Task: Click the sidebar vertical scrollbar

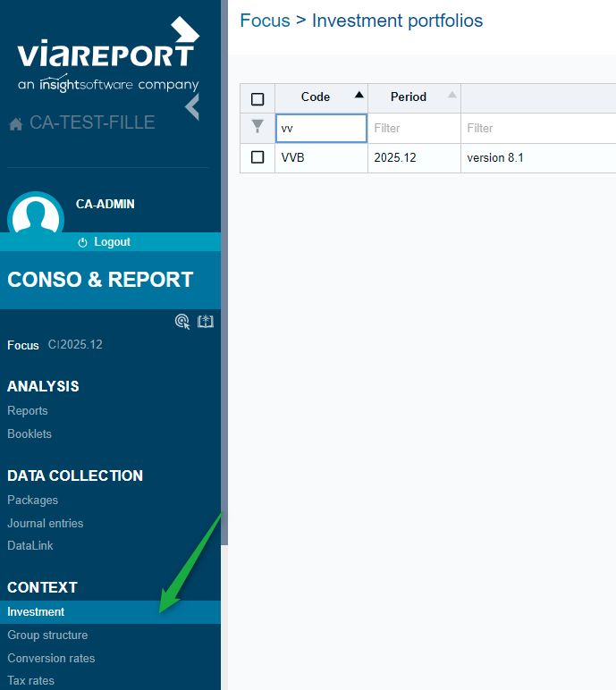Action: tap(224, 273)
